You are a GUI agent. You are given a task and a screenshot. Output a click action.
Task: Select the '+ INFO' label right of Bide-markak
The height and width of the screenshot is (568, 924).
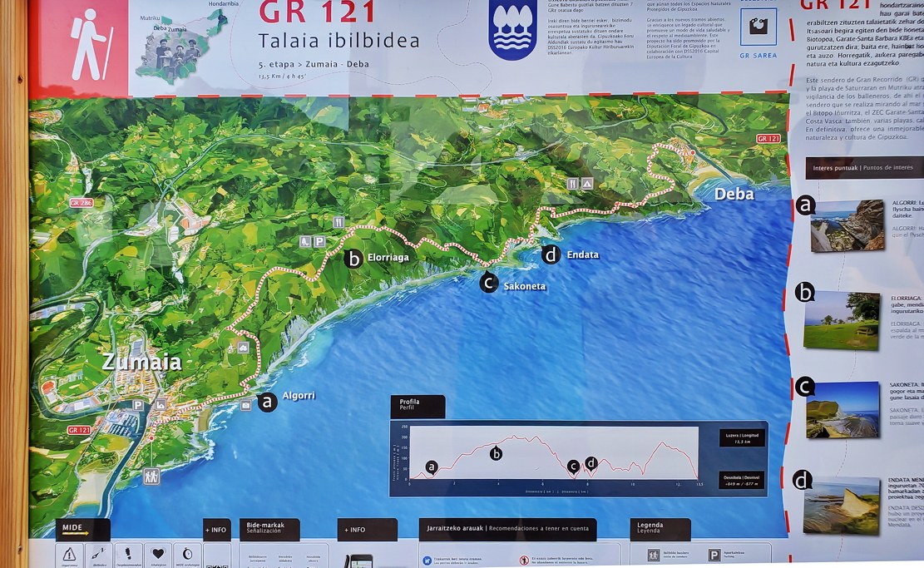click(367, 530)
